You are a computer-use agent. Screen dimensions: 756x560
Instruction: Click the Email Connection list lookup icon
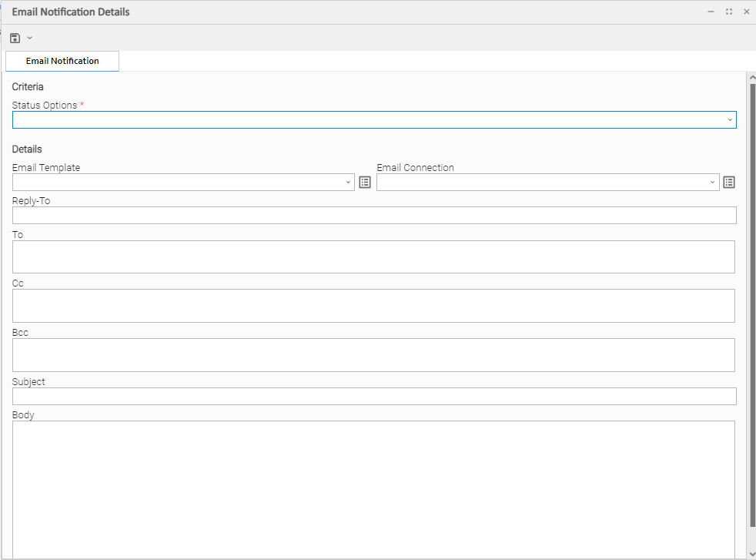(x=729, y=182)
